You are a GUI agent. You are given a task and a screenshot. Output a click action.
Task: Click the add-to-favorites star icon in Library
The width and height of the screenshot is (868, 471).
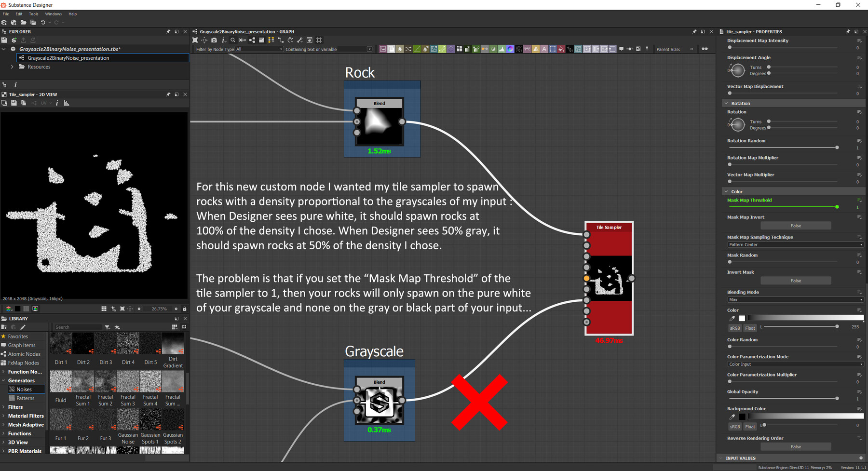tap(117, 327)
